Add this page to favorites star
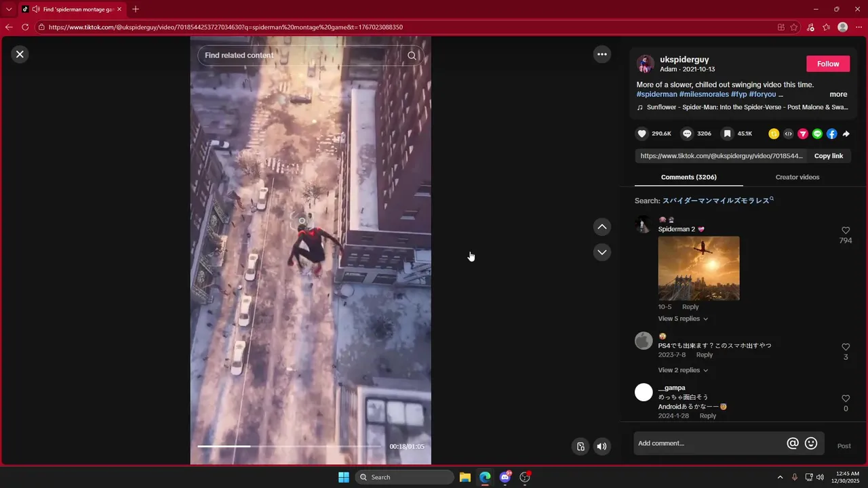This screenshot has width=868, height=488. (795, 27)
